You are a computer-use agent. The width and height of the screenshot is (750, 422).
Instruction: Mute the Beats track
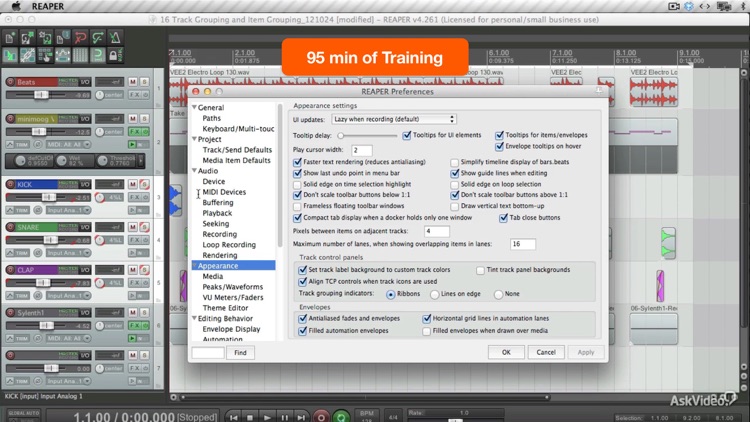132,82
